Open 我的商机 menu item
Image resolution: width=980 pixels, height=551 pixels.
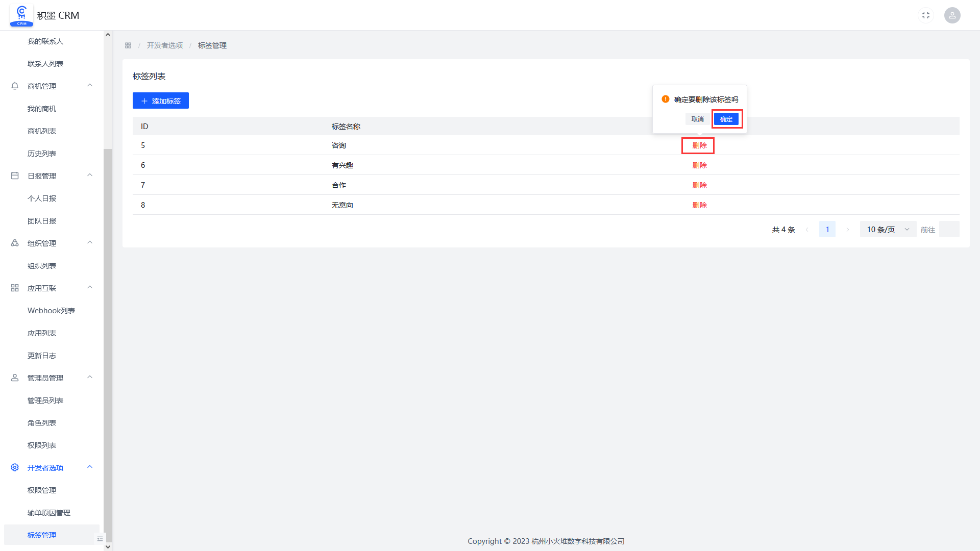click(42, 109)
